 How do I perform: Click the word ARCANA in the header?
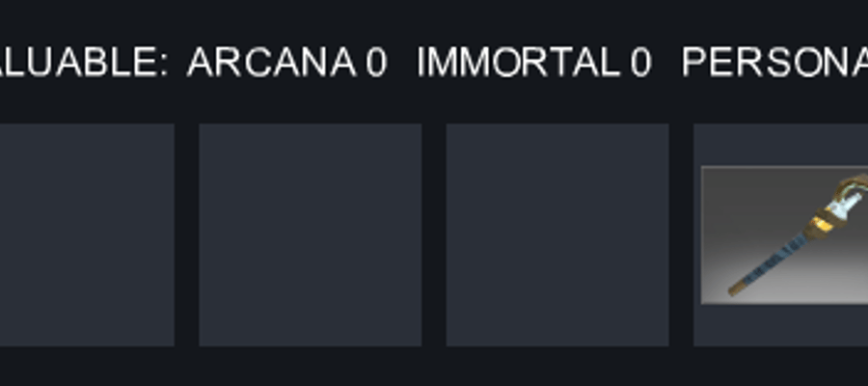[272, 62]
